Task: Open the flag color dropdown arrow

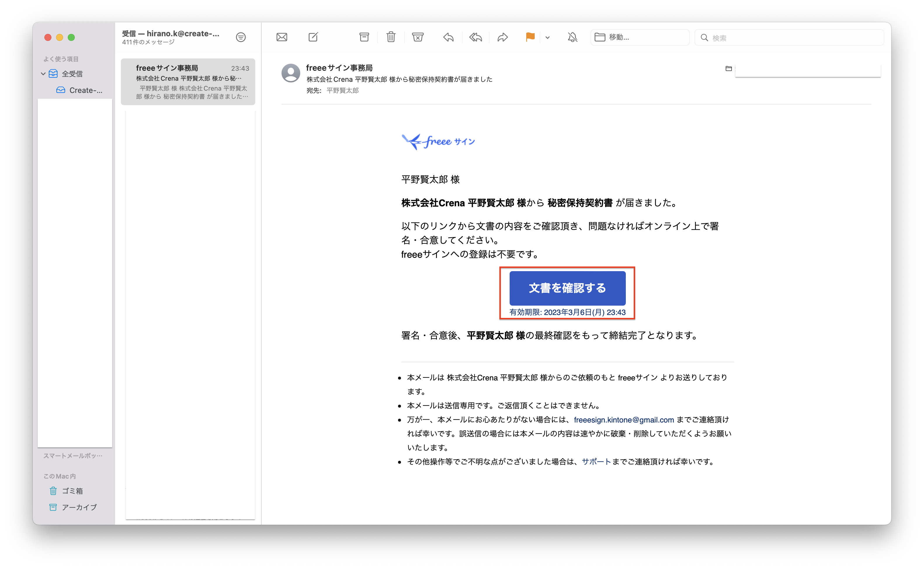Action: point(547,37)
